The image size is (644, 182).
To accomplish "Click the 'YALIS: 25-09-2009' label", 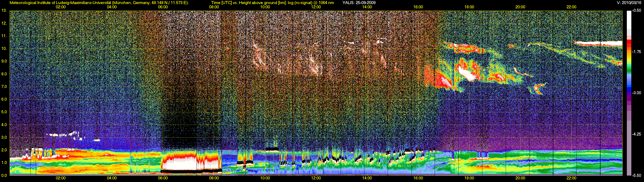I will point(359,3).
